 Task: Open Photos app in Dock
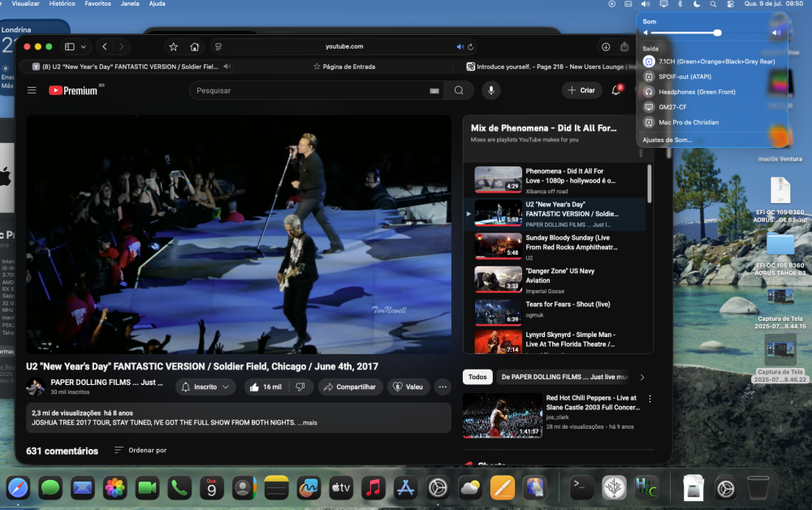point(115,488)
